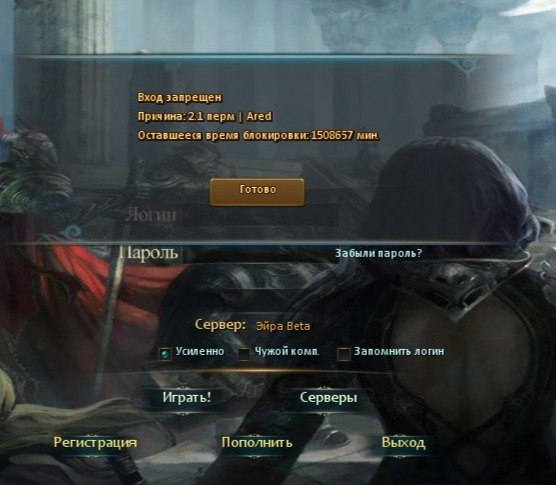Enable the Чужой комп. checkbox
The width and height of the screenshot is (556, 485).
click(244, 353)
